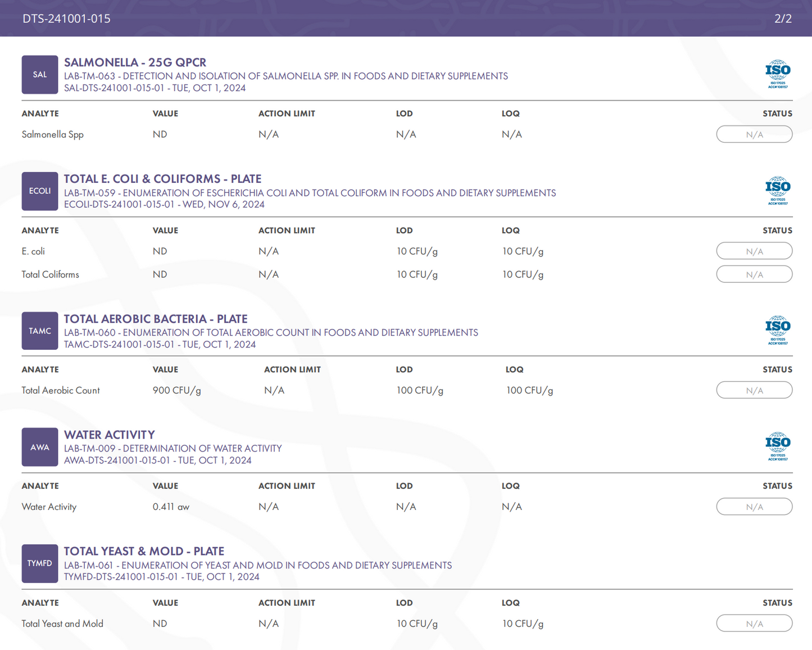Click the DTS-241001-015 document ID in header
The image size is (812, 650).
[x=66, y=19]
